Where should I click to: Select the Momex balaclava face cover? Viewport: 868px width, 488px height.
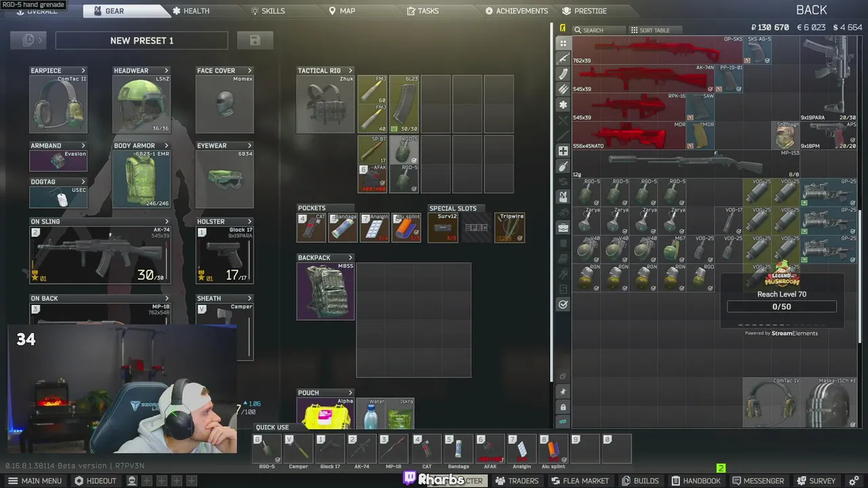(x=224, y=104)
